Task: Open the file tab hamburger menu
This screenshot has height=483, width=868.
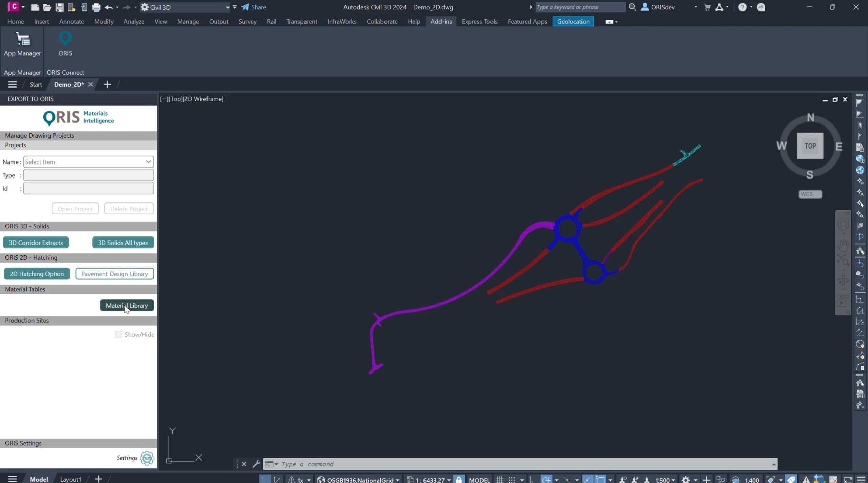Action: (x=13, y=84)
